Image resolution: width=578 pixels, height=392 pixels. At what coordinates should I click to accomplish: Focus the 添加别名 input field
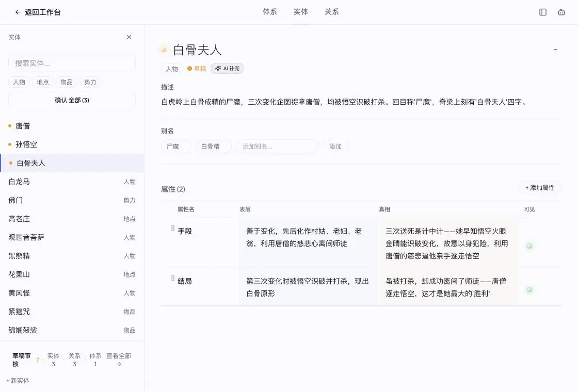click(277, 146)
